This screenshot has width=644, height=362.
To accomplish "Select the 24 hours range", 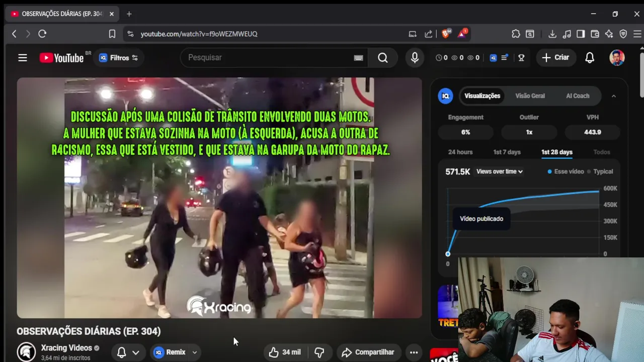I will coord(460,152).
